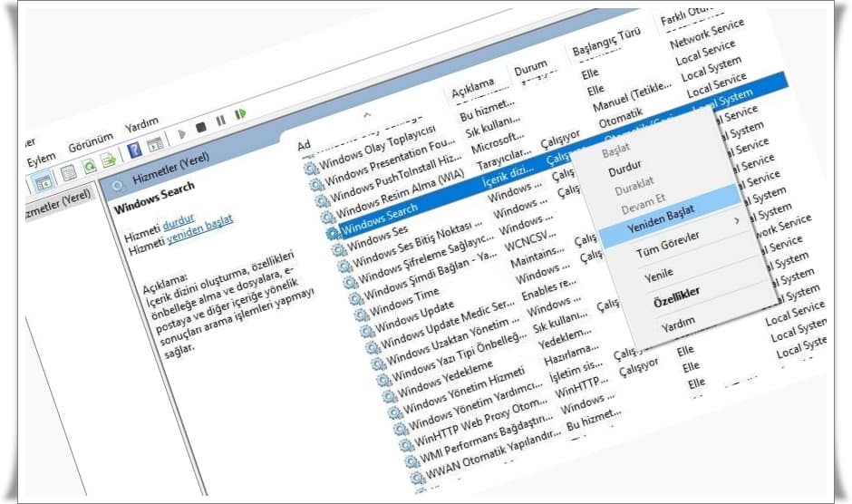This screenshot has width=852, height=504.
Task: Choose Durdur in the context menu
Action: 624,169
